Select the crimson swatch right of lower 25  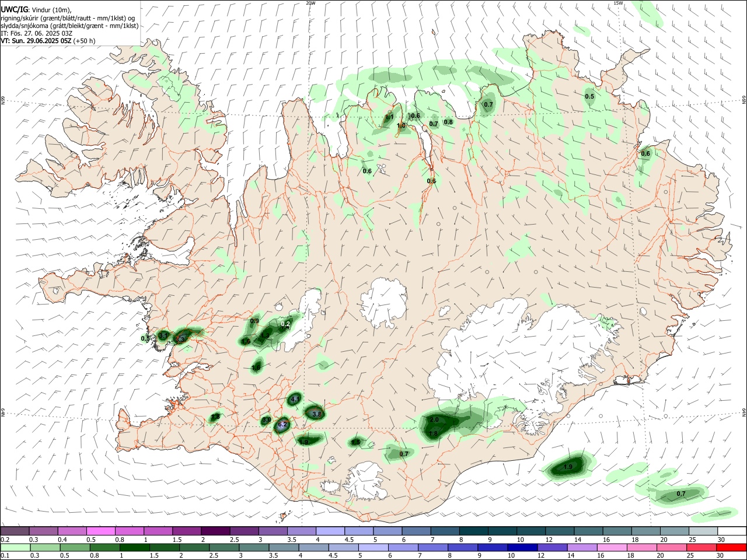[x=701, y=547]
